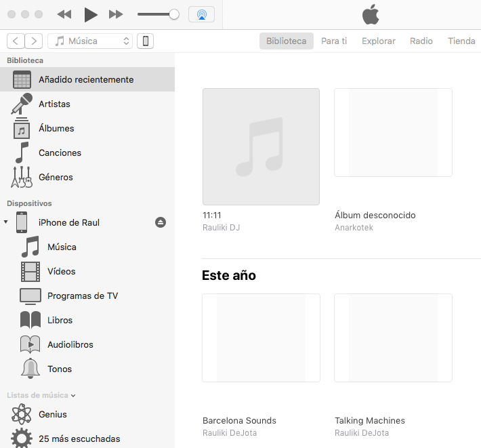Image resolution: width=481 pixels, height=448 pixels.
Task: Open the Música media type dropdown
Action: tap(90, 41)
